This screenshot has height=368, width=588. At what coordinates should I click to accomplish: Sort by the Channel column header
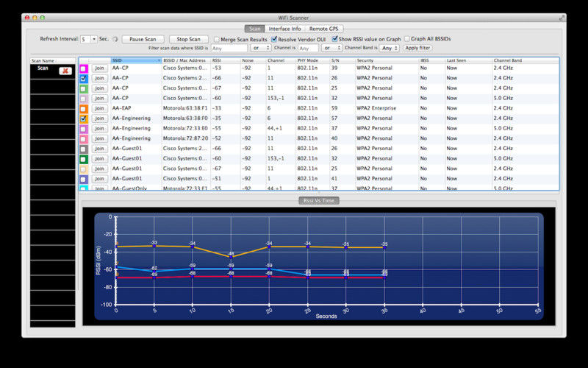(281, 60)
